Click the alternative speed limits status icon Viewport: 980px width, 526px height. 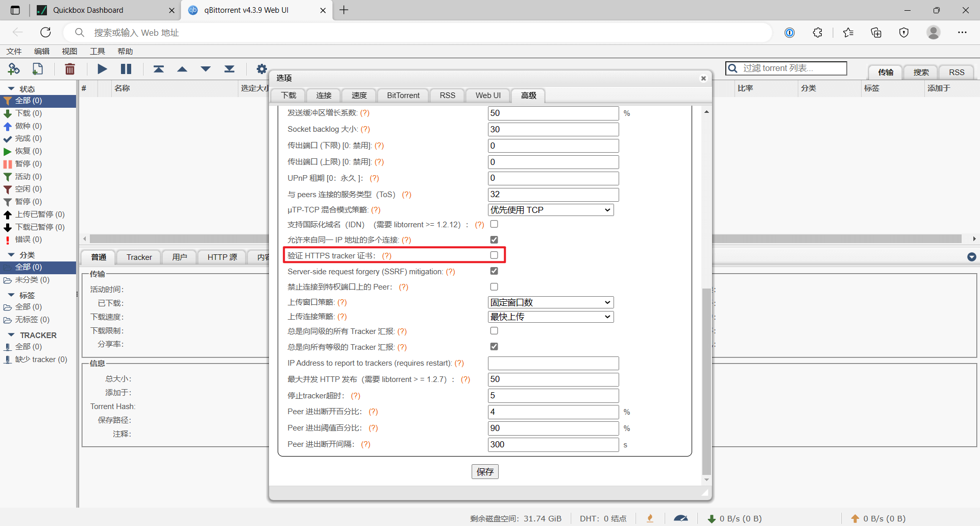click(x=680, y=518)
